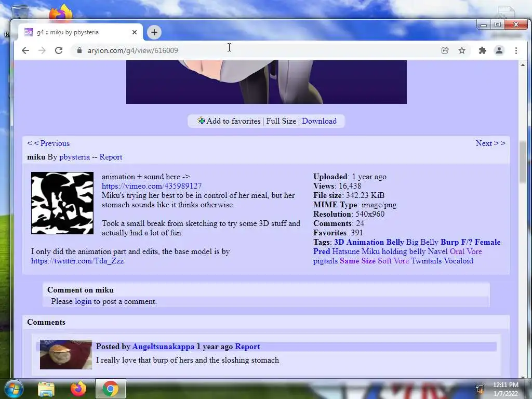The width and height of the screenshot is (532, 399).
Task: Open Angeltsunakappa's profile link
Action: (163, 347)
